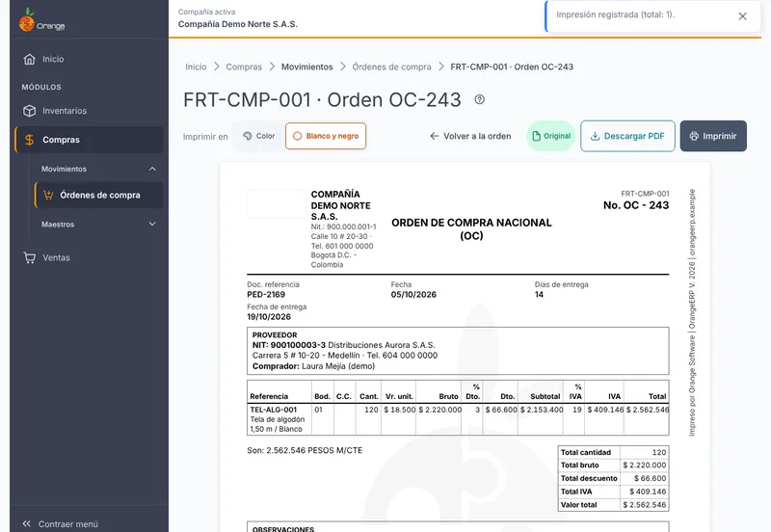Go to Inicio breadcrumb
The height and width of the screenshot is (532, 771).
(196, 66)
